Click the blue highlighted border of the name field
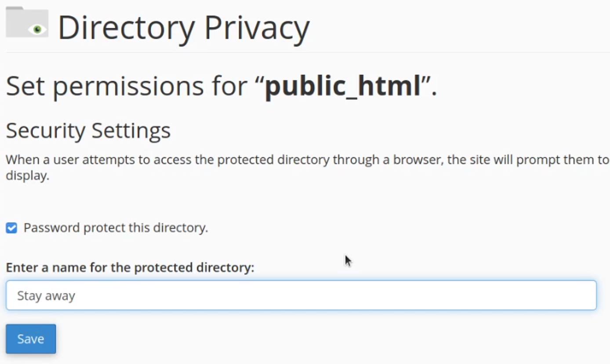The width and height of the screenshot is (610, 364). pos(301,283)
